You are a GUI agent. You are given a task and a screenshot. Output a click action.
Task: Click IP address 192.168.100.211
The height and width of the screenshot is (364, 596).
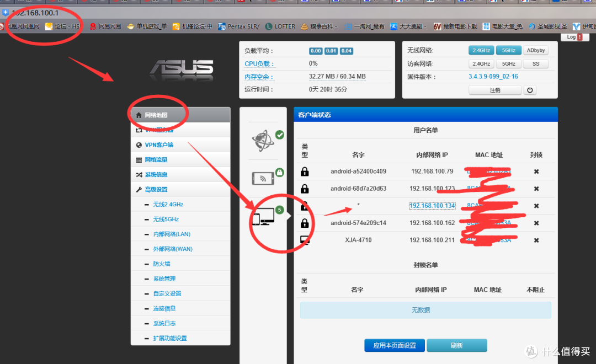(x=432, y=240)
